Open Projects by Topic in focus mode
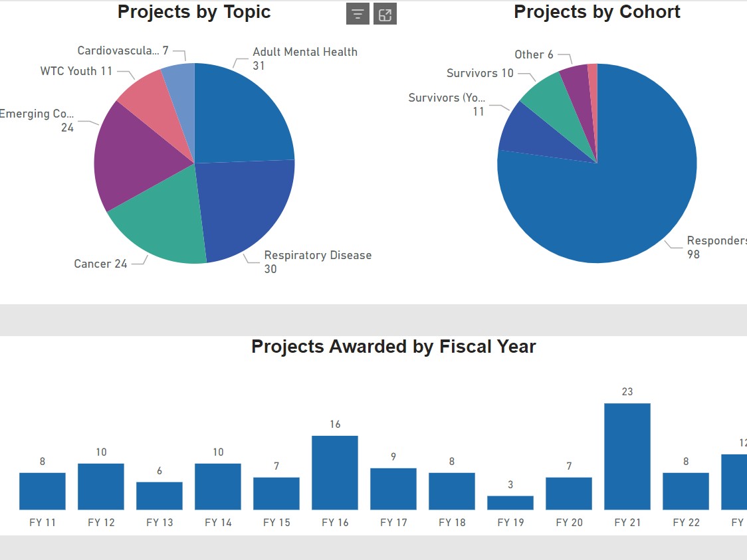747x560 pixels. point(384,13)
